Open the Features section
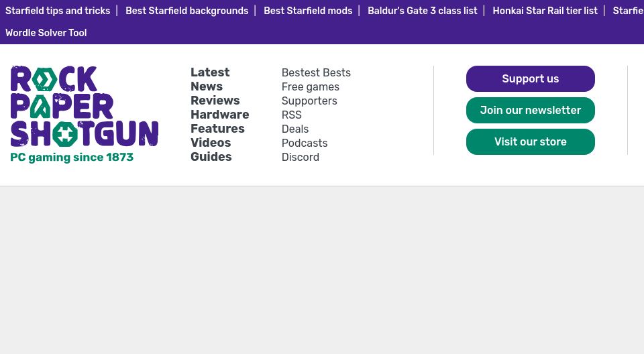 coord(217,129)
